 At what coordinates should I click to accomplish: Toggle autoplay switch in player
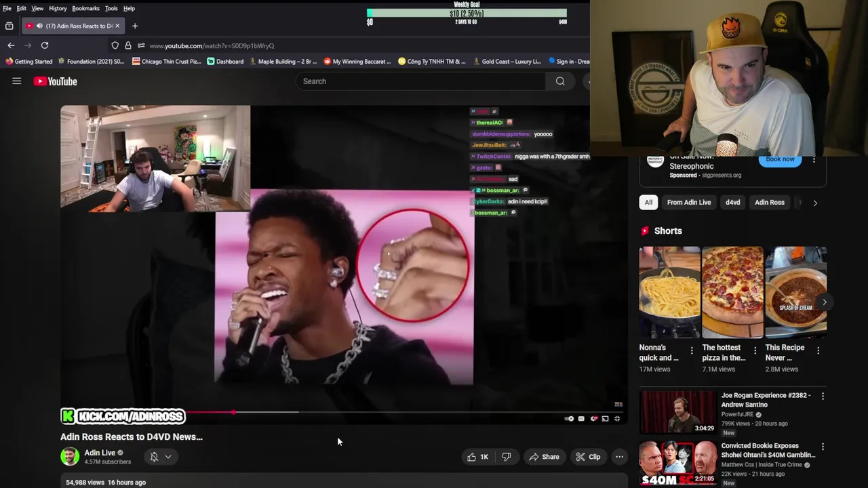tap(570, 419)
